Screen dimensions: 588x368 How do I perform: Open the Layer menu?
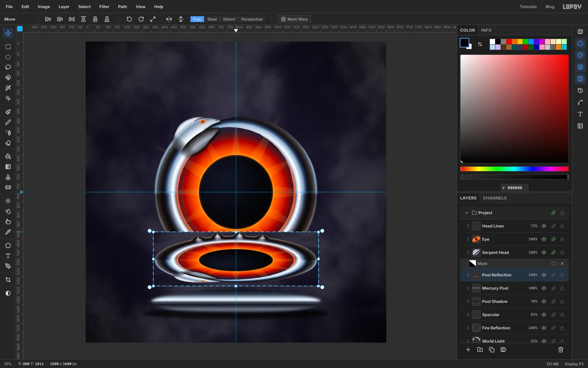tap(64, 7)
